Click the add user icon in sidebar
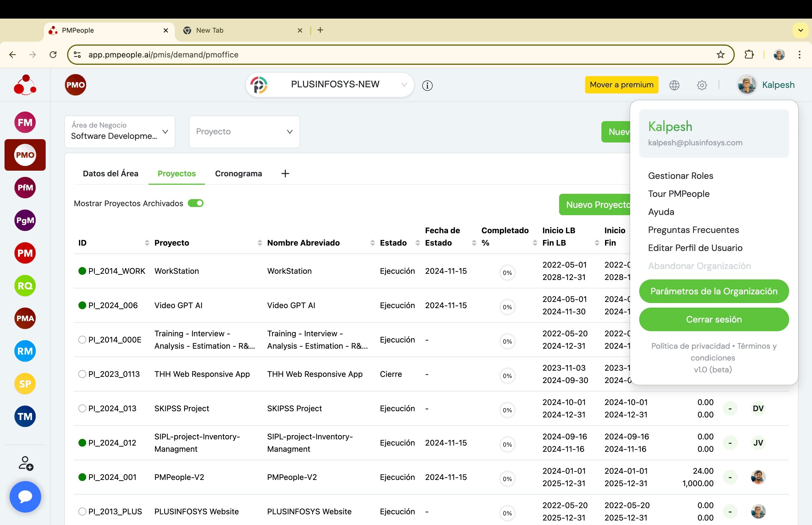 point(26,463)
